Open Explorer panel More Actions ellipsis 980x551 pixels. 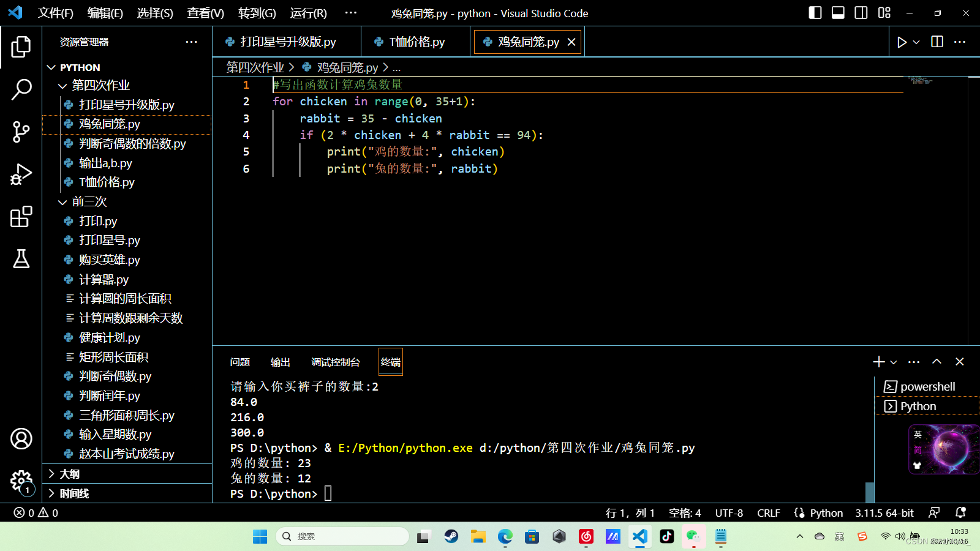point(192,42)
